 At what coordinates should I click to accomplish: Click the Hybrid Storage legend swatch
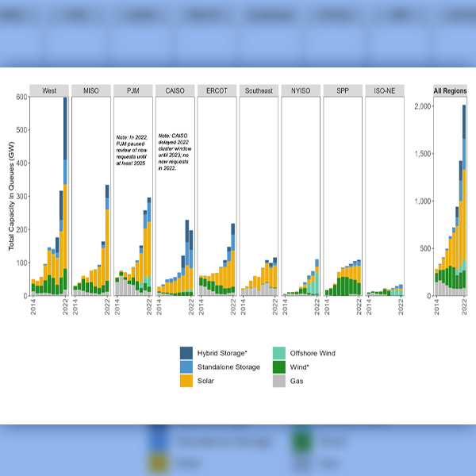[186, 353]
